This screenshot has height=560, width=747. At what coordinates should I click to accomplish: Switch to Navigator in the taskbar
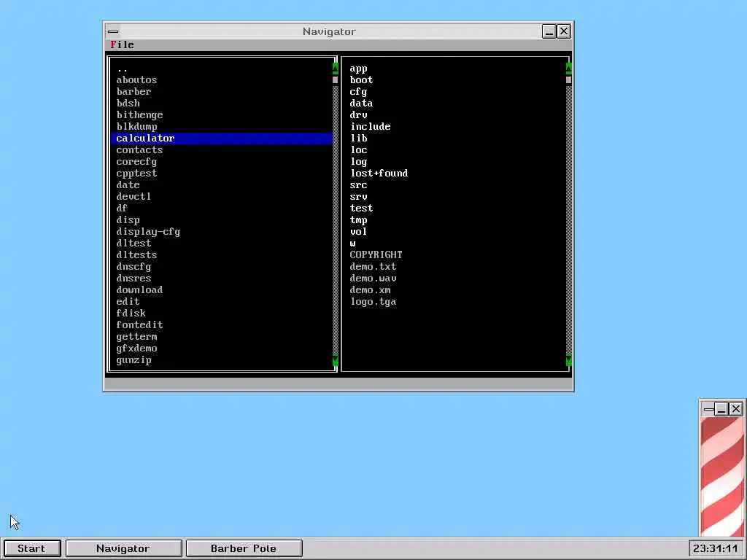point(123,548)
